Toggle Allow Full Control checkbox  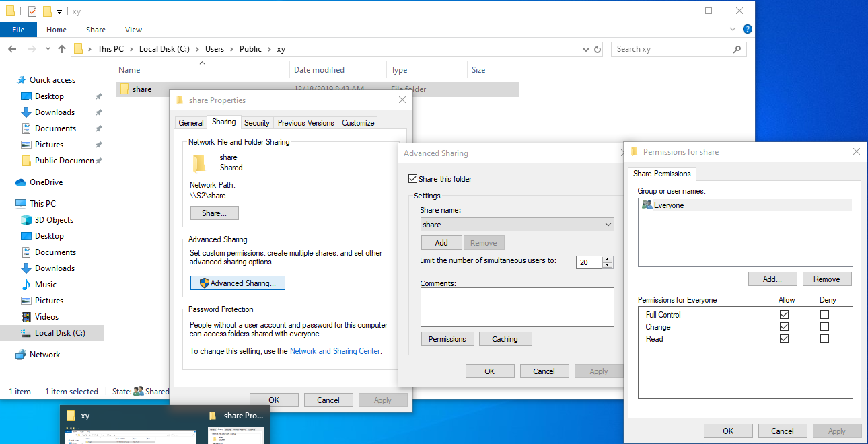coord(784,315)
